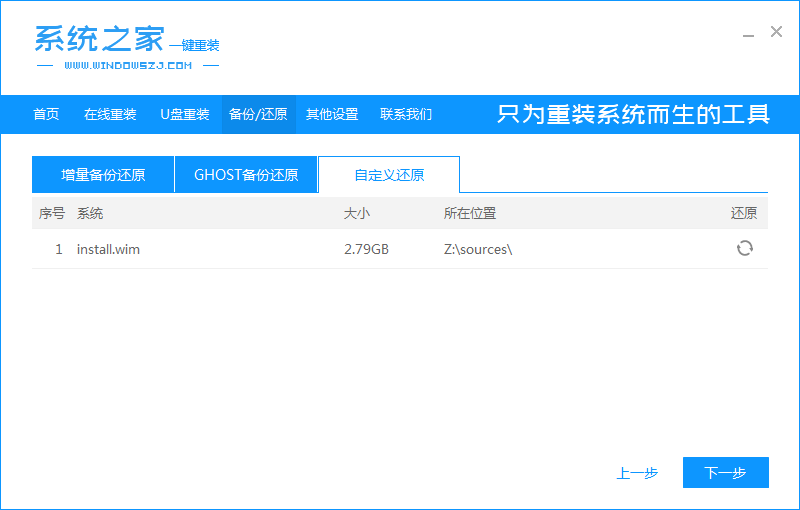Open 其他设置 in the navigation bar

pyautogui.click(x=332, y=114)
